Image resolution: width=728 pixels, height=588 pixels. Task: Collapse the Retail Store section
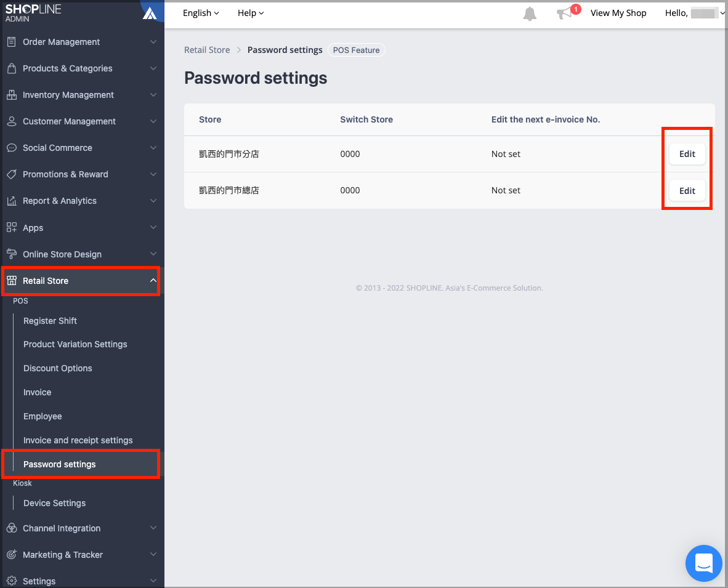point(153,281)
